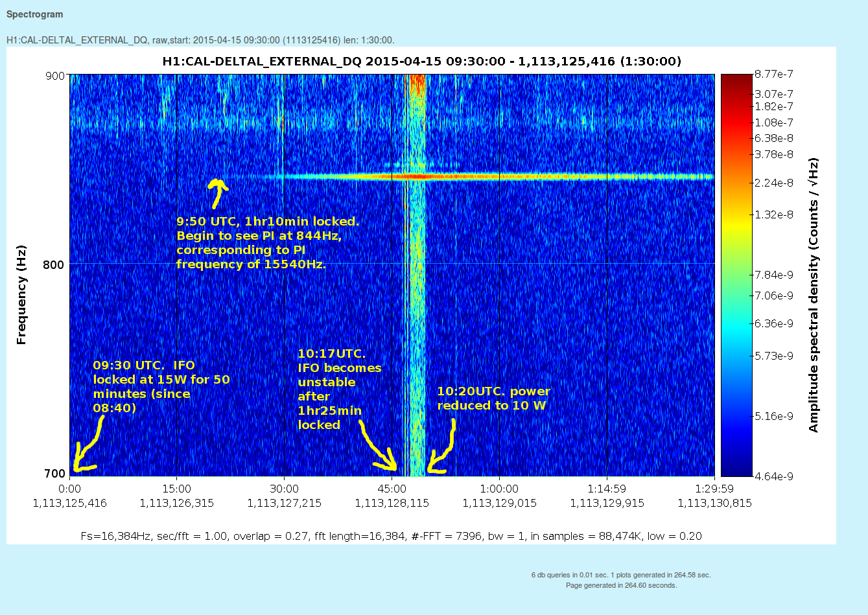Click the 15:00 time tick label

tap(177, 489)
